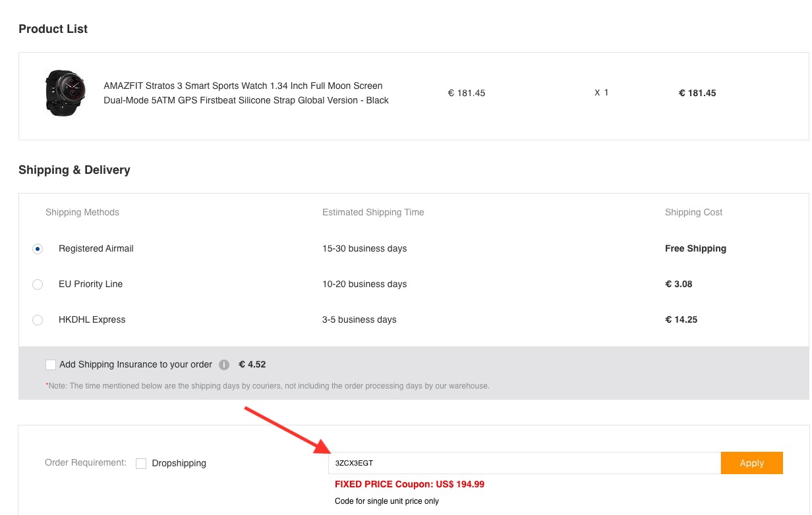Screen dimensions: 812x515
Task: Click the Shipping Methods column header
Action: (82, 212)
